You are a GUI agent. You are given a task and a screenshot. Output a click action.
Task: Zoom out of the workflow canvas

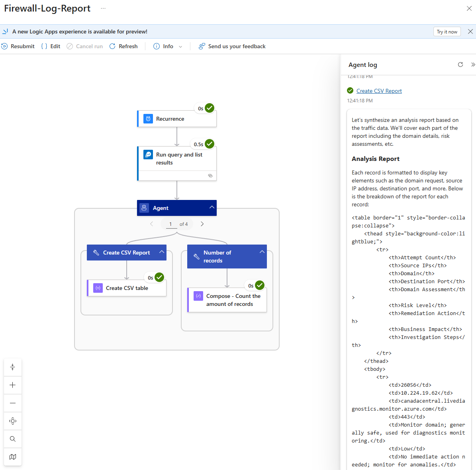(13, 403)
